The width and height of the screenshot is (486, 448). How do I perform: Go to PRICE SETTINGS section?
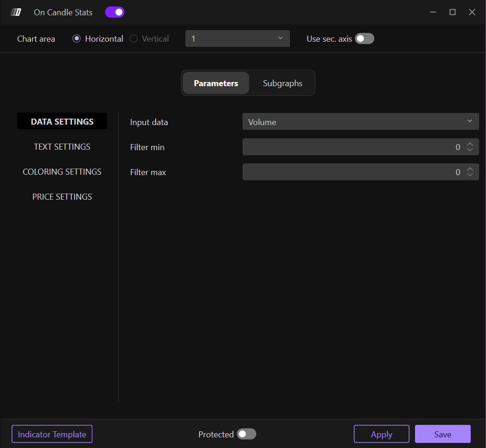pos(62,197)
